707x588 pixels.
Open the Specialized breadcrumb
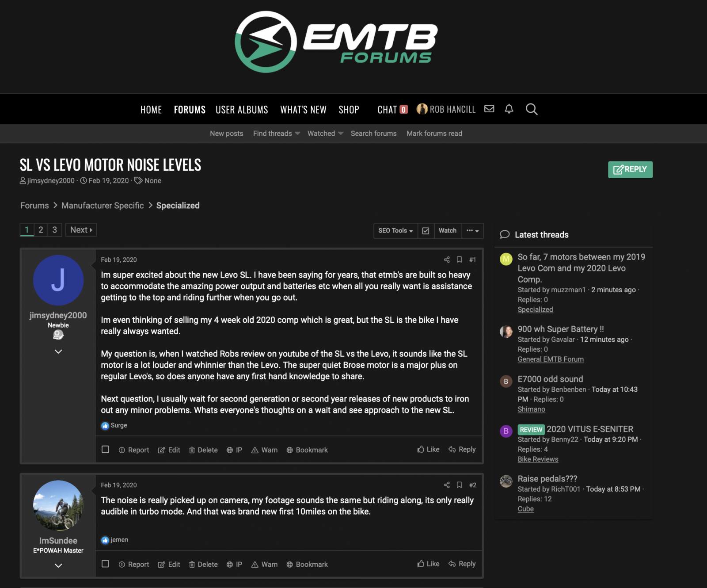(178, 206)
